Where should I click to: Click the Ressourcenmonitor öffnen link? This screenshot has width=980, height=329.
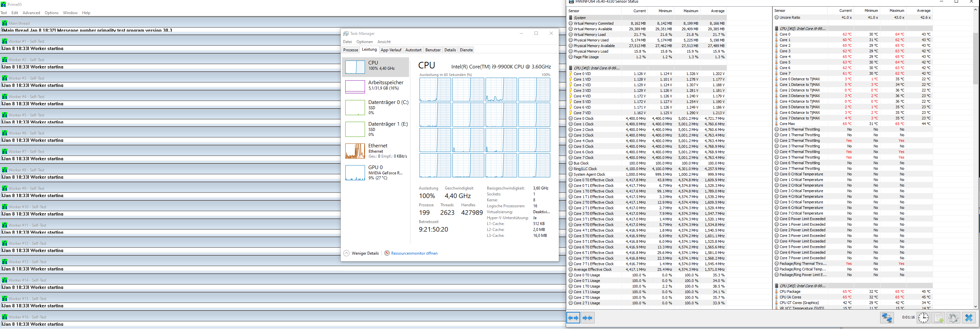tap(414, 254)
